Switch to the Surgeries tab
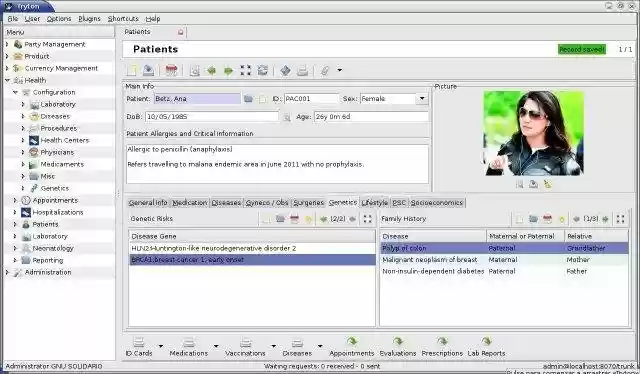Viewport: 640px width, 374px height. click(309, 203)
